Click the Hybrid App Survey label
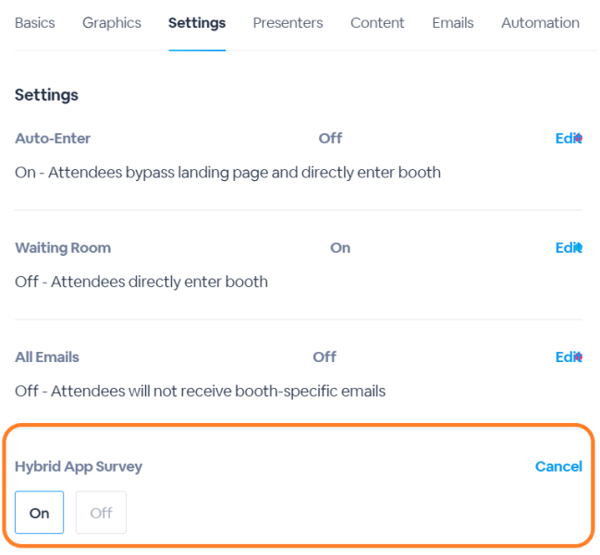 (78, 467)
